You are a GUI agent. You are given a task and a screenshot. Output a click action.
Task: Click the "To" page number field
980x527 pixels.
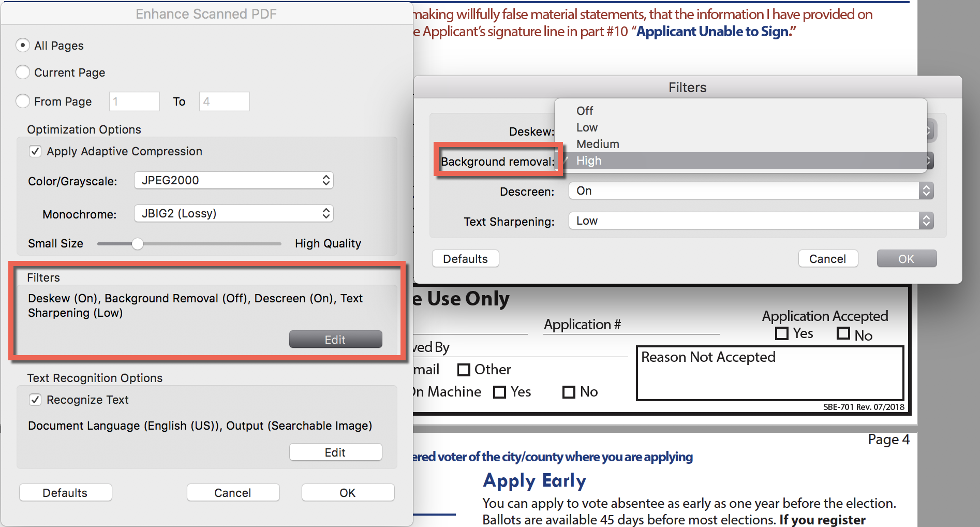[x=224, y=101]
